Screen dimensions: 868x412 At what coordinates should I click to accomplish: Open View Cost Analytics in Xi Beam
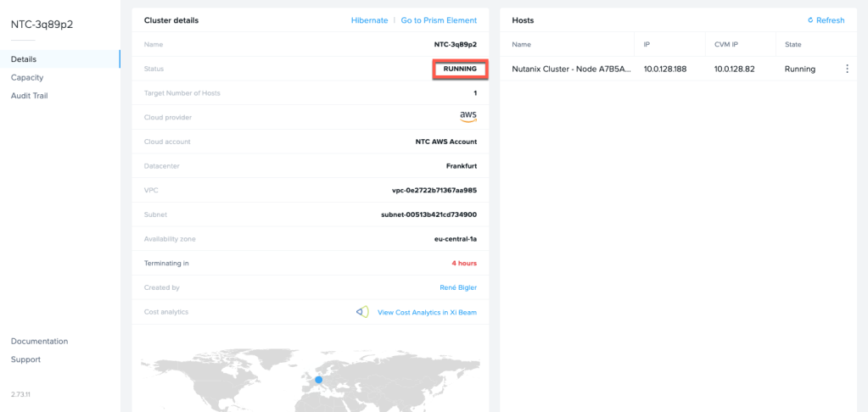click(x=427, y=313)
